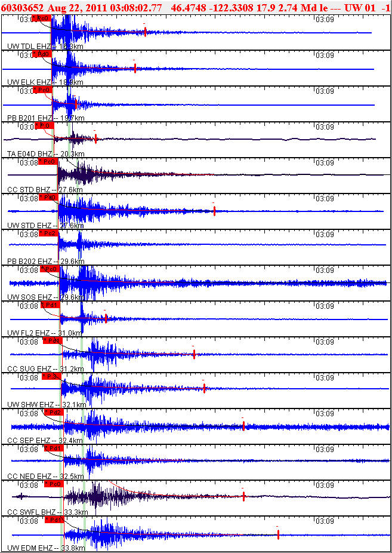This screenshot has height=553, width=392.
Task: Click the red coda end marker on CC SWFL trace
Action: click(243, 497)
